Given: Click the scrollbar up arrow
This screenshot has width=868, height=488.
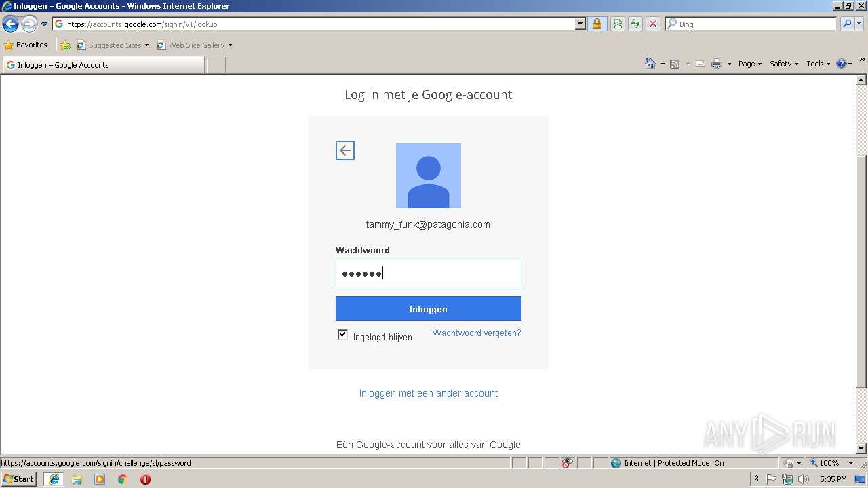Looking at the screenshot, I should pyautogui.click(x=861, y=80).
